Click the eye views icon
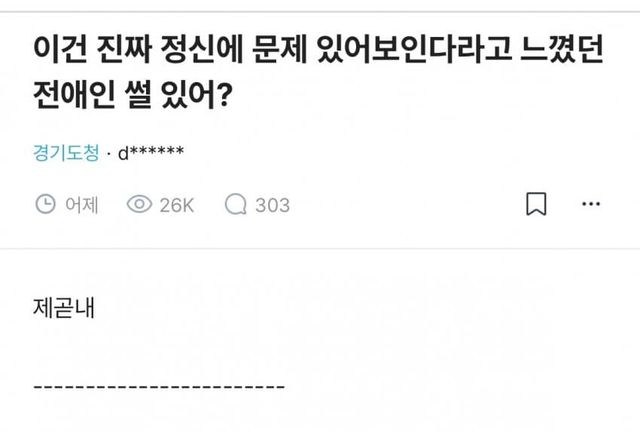 (x=139, y=205)
